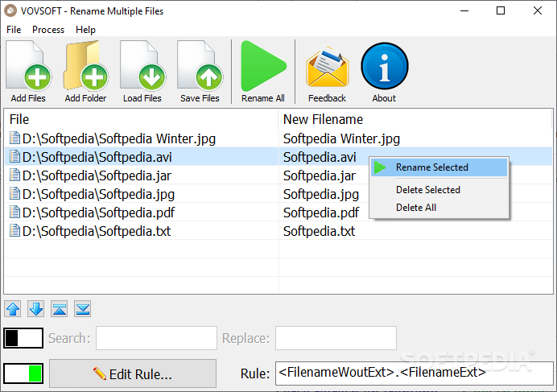The width and height of the screenshot is (557, 392).
Task: Click the file icon beside Softpedia.avi path
Action: 14,156
